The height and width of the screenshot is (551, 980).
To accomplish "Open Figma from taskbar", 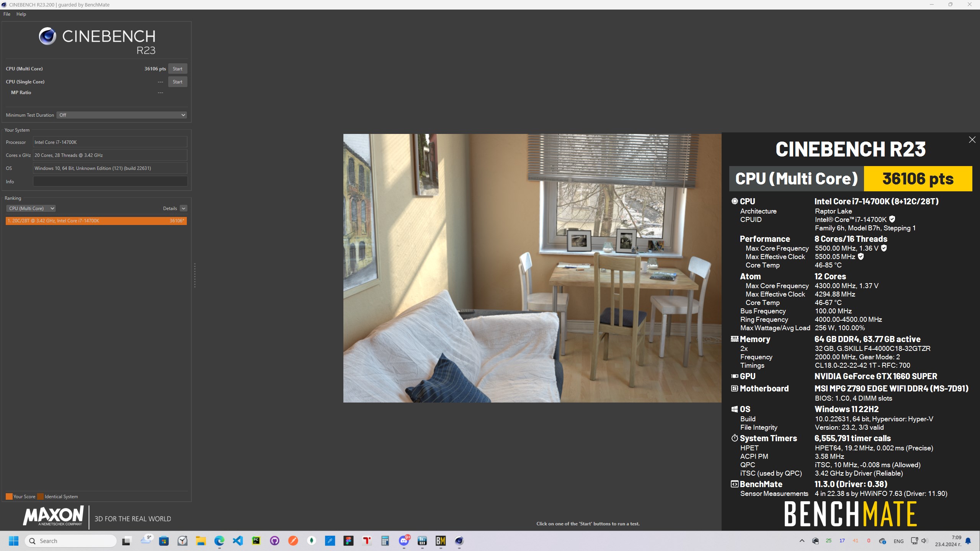I will [x=348, y=541].
